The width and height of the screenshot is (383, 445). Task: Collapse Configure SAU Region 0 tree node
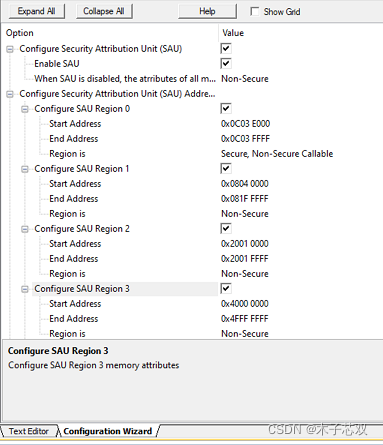(25, 109)
